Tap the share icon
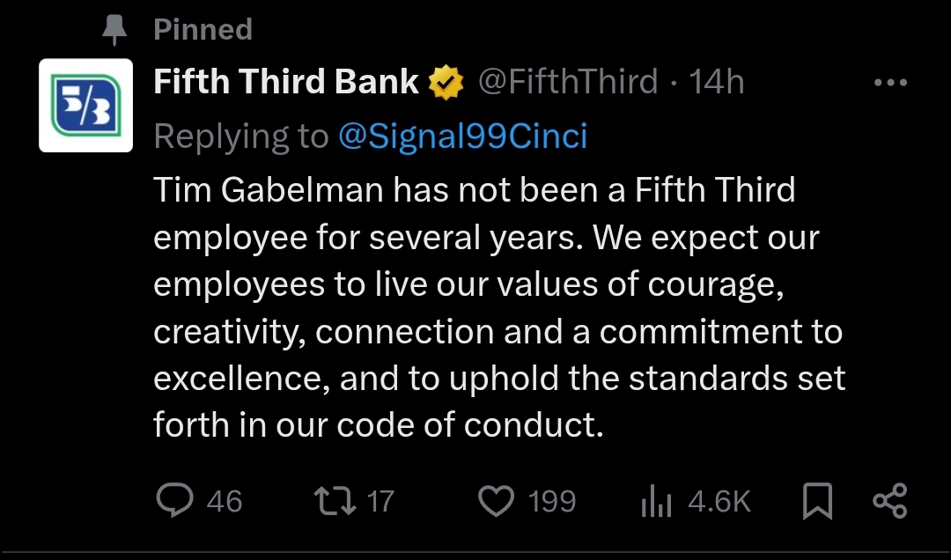 pos(888,501)
